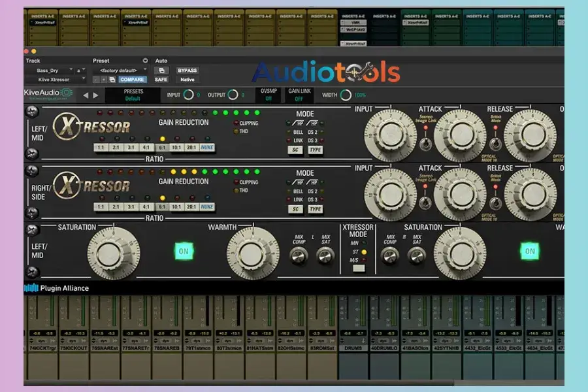Click the next preset arrow
This screenshot has width=588, height=392.
[97, 95]
